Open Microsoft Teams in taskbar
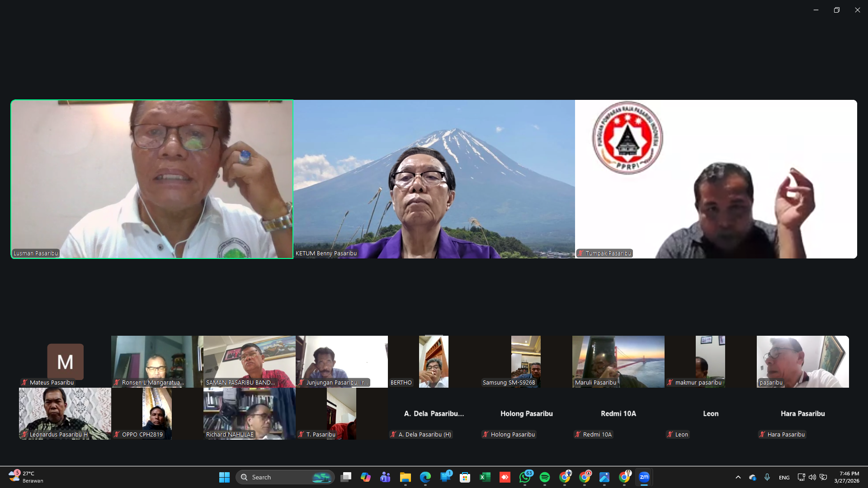This screenshot has height=488, width=868. [385, 477]
